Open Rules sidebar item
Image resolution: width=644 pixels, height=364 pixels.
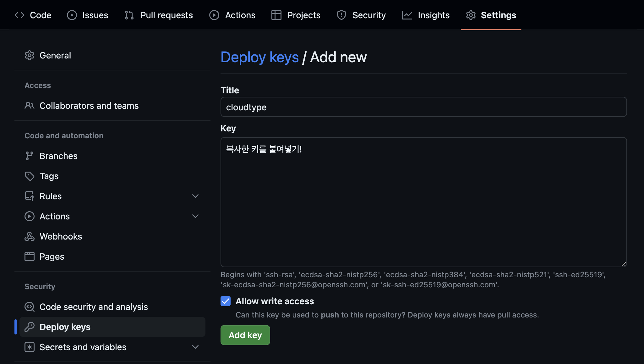click(x=112, y=196)
